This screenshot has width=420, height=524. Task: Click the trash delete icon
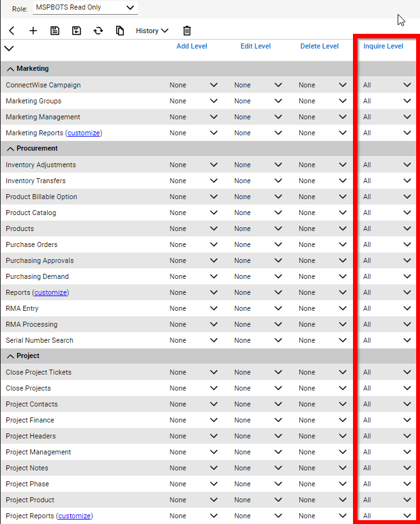[187, 31]
